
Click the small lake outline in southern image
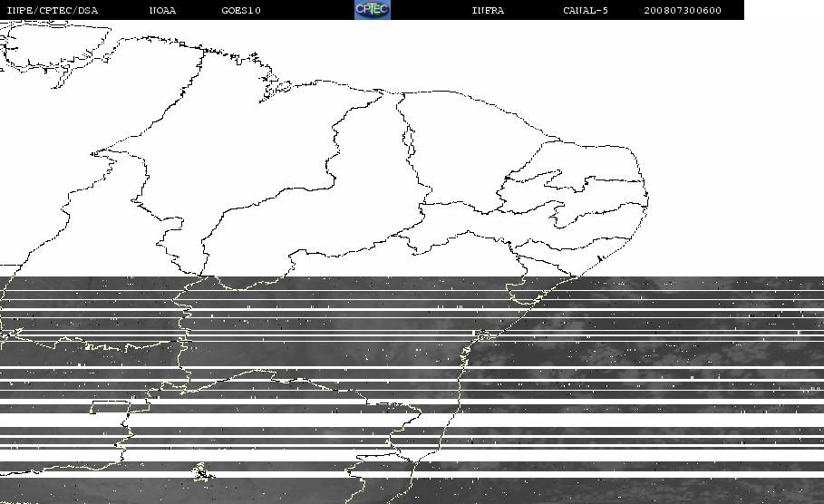pos(202,472)
